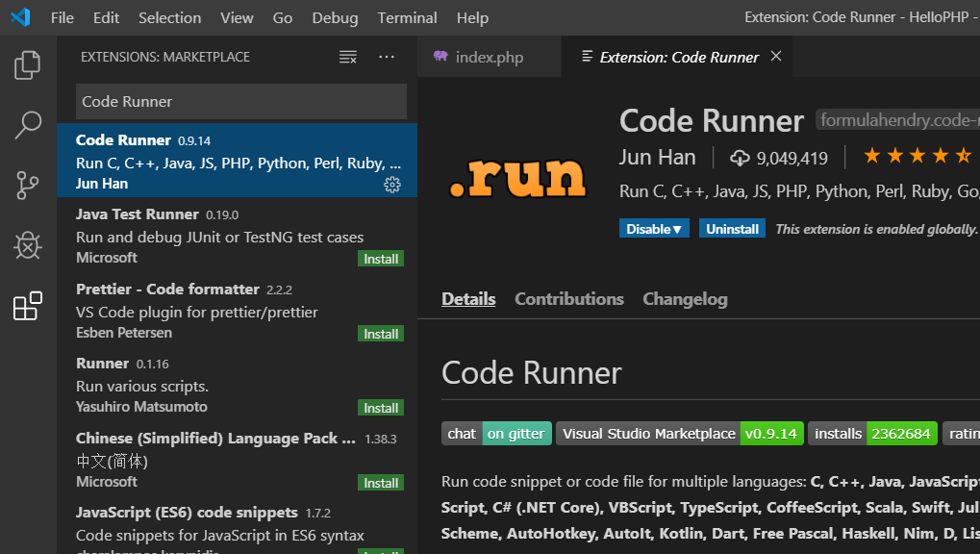Open the chat on gitter badge

point(497,434)
